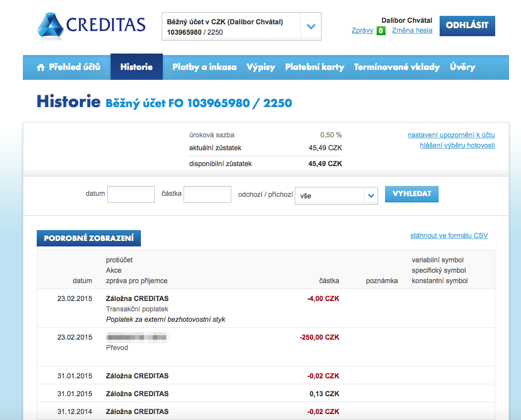The width and height of the screenshot is (521, 420).
Task: Click the blurred counterparty account name
Action: pos(137,337)
